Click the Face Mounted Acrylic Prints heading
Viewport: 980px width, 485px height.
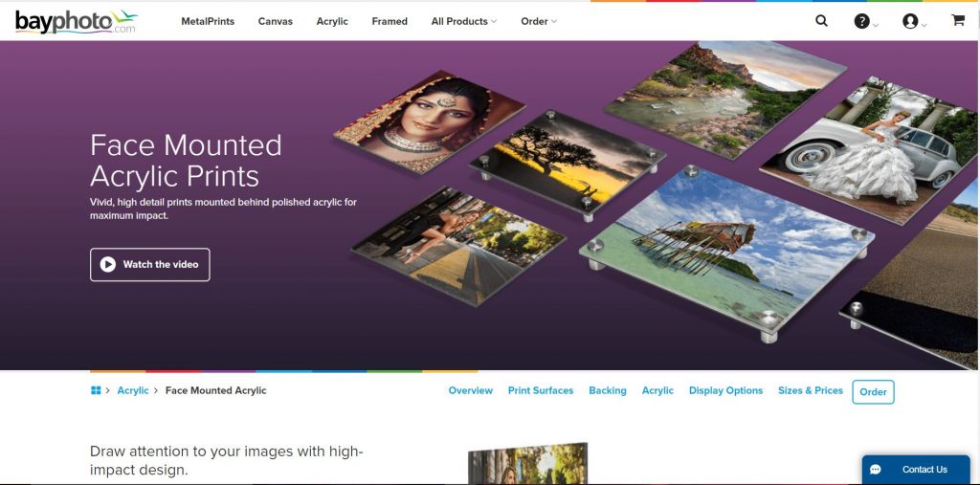186,161
